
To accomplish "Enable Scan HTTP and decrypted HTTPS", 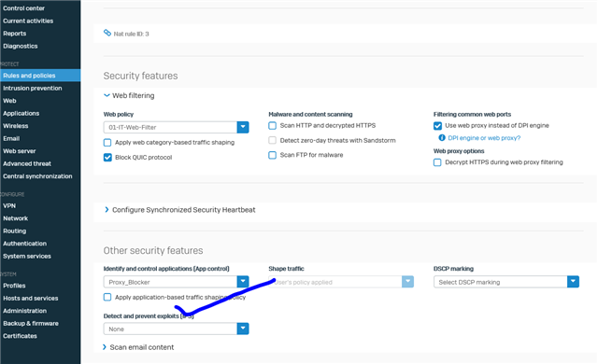I will point(272,126).
